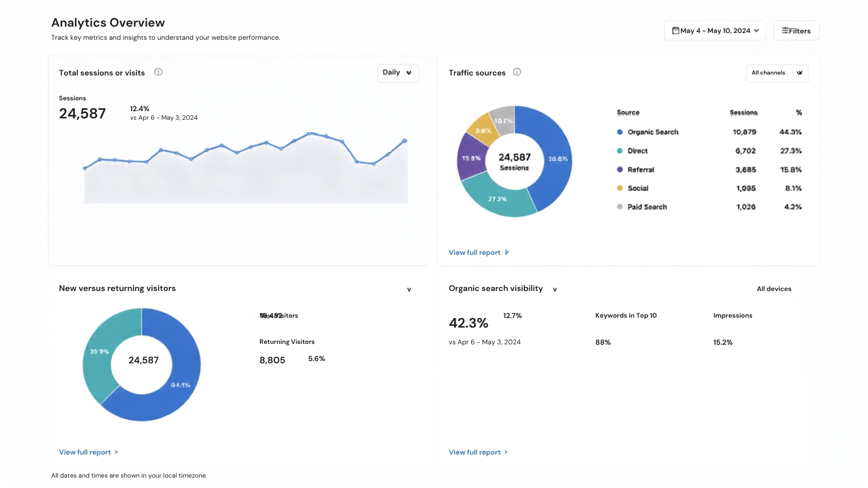This screenshot has height=488, width=868.
Task: Open the Filters button
Action: (796, 31)
